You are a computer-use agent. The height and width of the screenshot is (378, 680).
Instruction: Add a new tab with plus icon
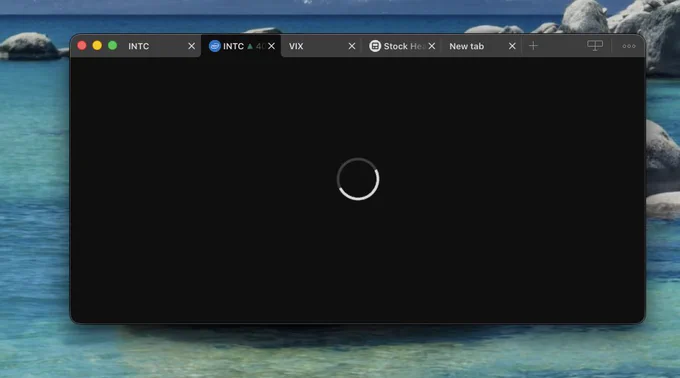click(533, 46)
